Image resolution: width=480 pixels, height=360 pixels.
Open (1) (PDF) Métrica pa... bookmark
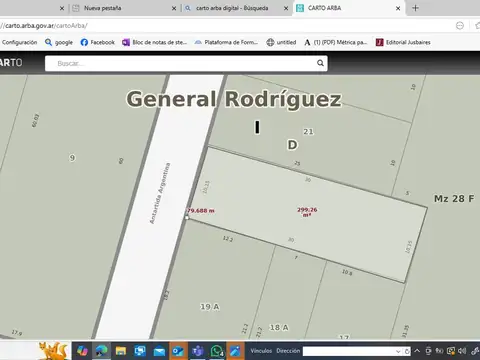point(335,42)
